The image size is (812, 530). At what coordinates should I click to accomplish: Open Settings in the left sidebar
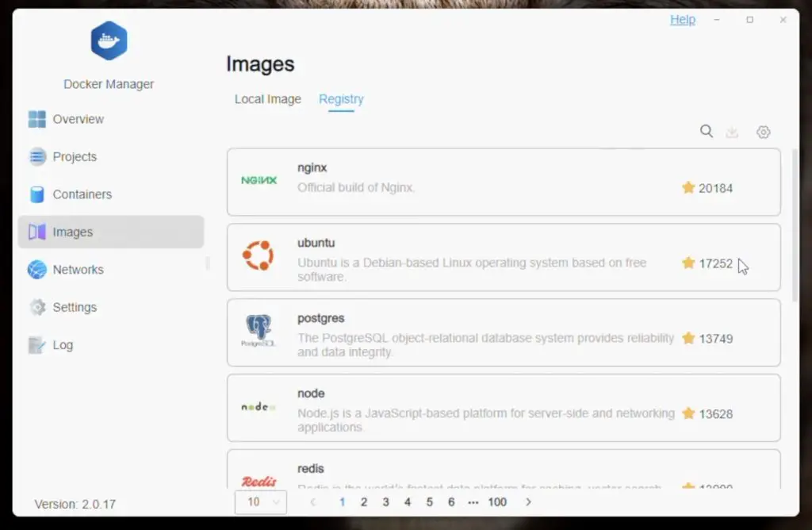pos(75,307)
